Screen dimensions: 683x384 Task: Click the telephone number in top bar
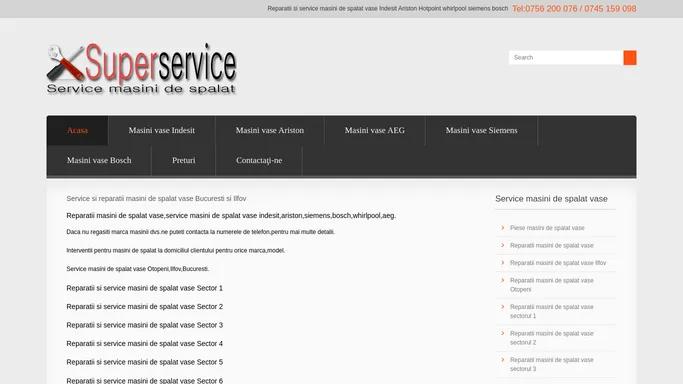point(574,9)
